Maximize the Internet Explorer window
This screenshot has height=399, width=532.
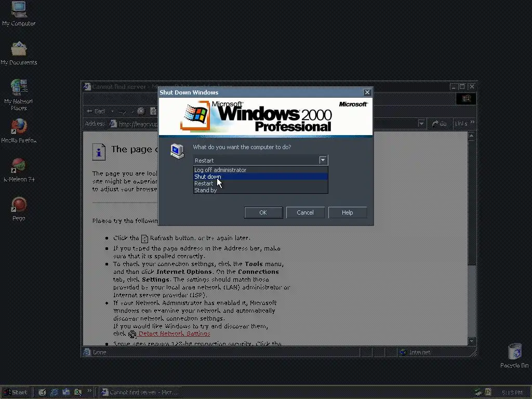462,87
